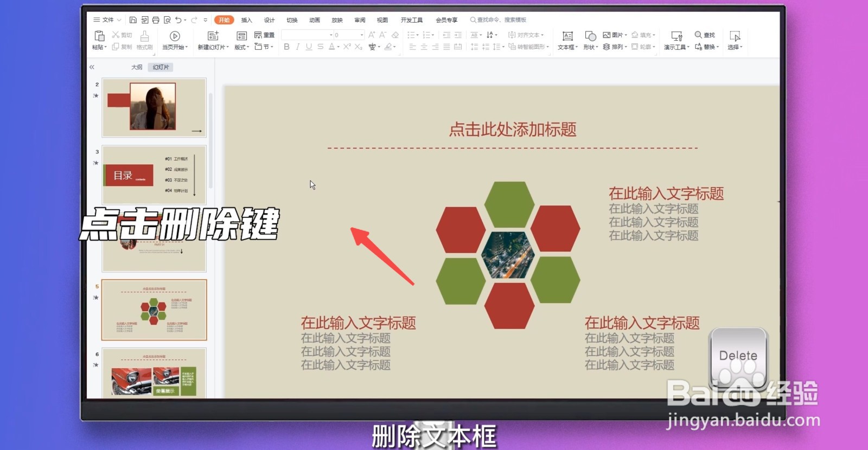This screenshot has height=450, width=868.
Task: Open the Review (审阅) tab
Action: [x=360, y=20]
